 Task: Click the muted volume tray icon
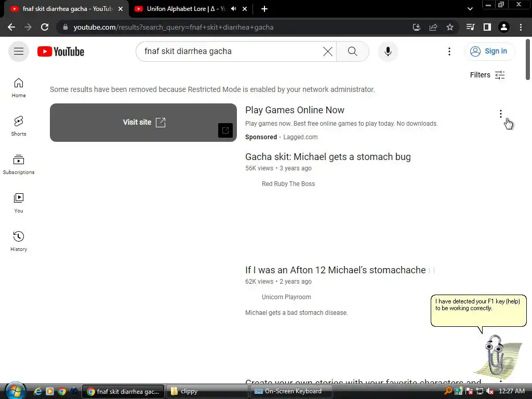[x=489, y=391]
